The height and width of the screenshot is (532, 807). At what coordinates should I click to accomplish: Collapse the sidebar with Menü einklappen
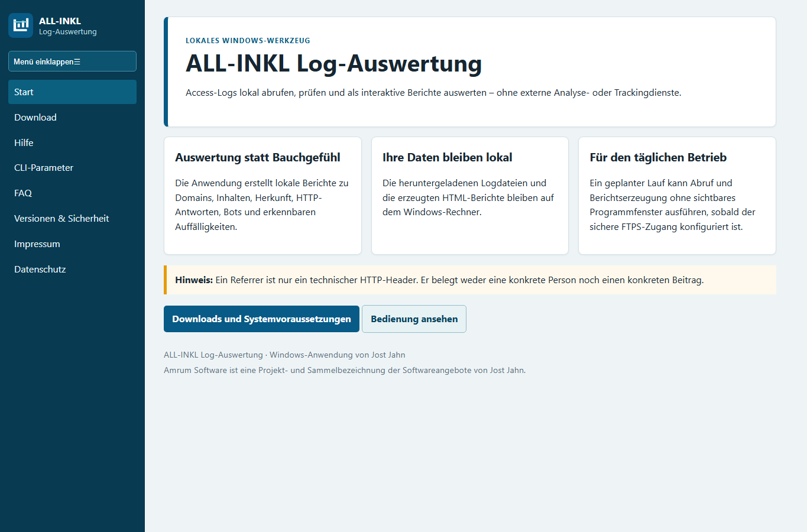coord(72,61)
